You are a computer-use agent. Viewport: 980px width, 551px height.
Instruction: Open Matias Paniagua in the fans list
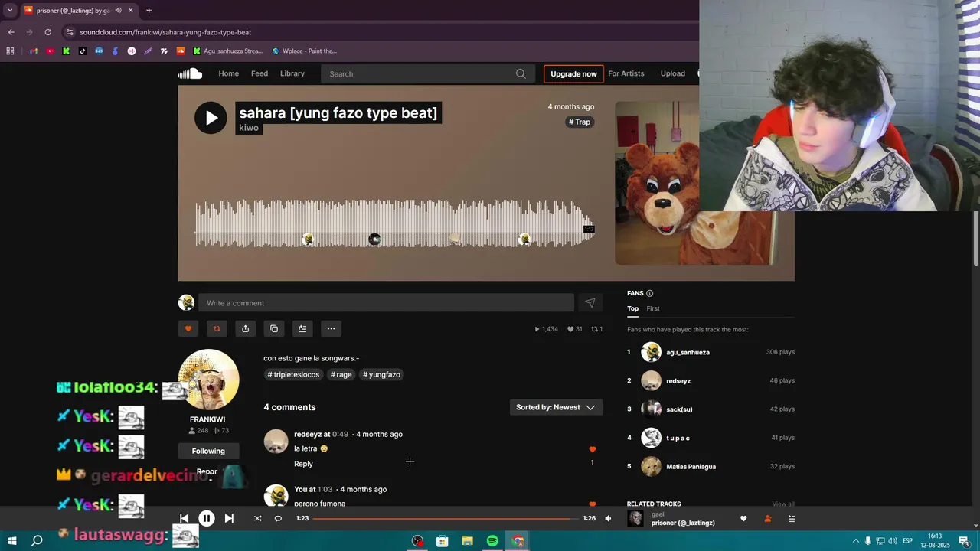tap(691, 466)
